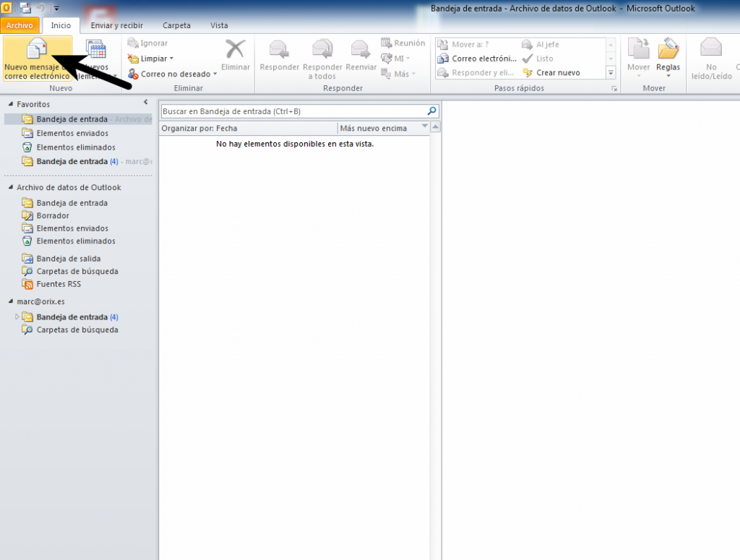740x560 pixels.
Task: Select the 'Al jefe' quick step
Action: click(x=541, y=44)
